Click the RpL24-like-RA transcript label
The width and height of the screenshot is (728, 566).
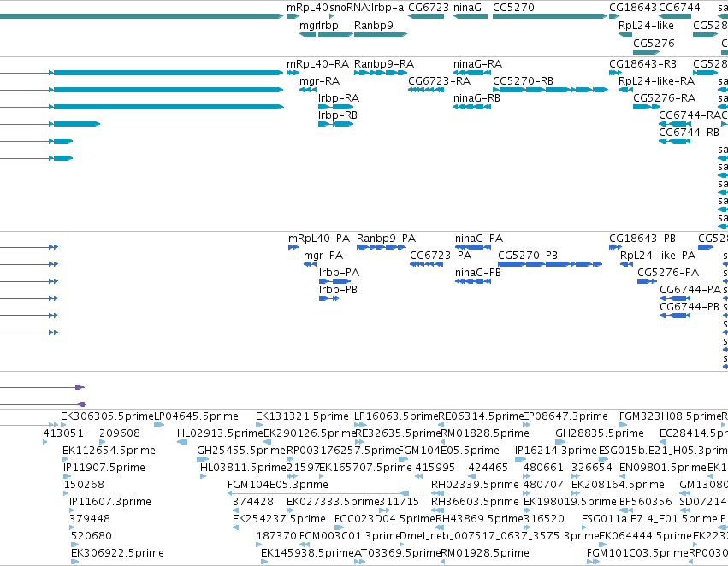656,80
